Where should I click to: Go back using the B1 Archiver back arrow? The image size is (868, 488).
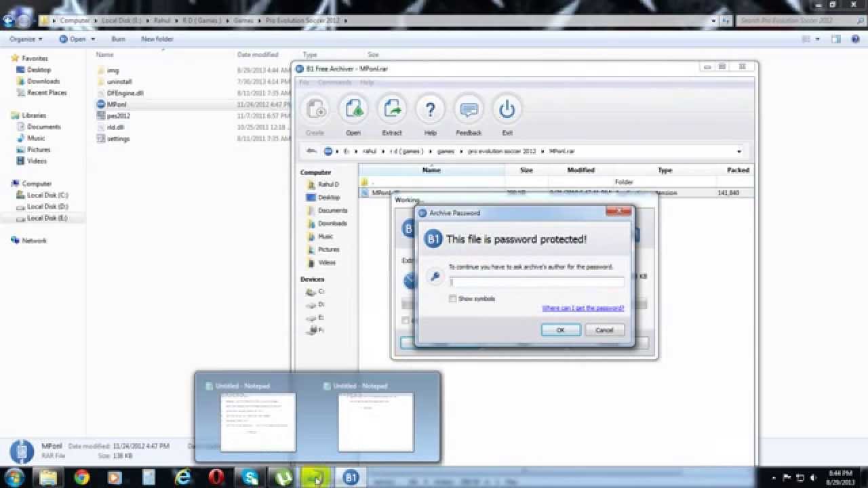312,151
